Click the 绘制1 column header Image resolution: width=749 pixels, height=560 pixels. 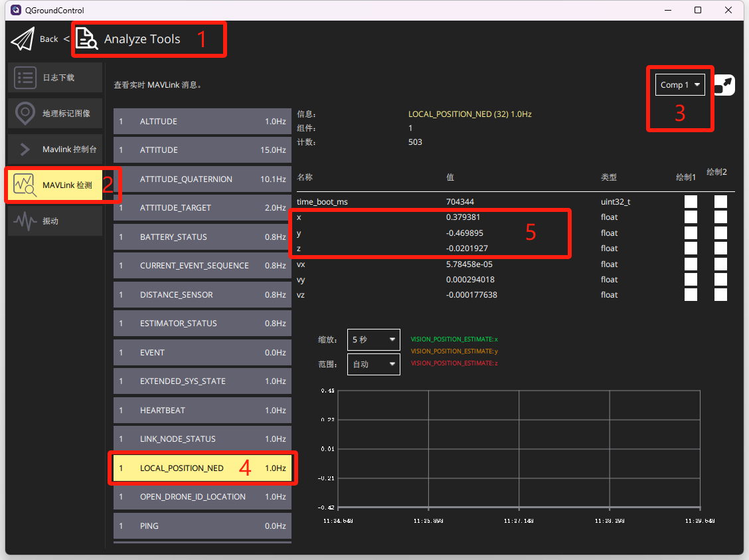point(686,177)
